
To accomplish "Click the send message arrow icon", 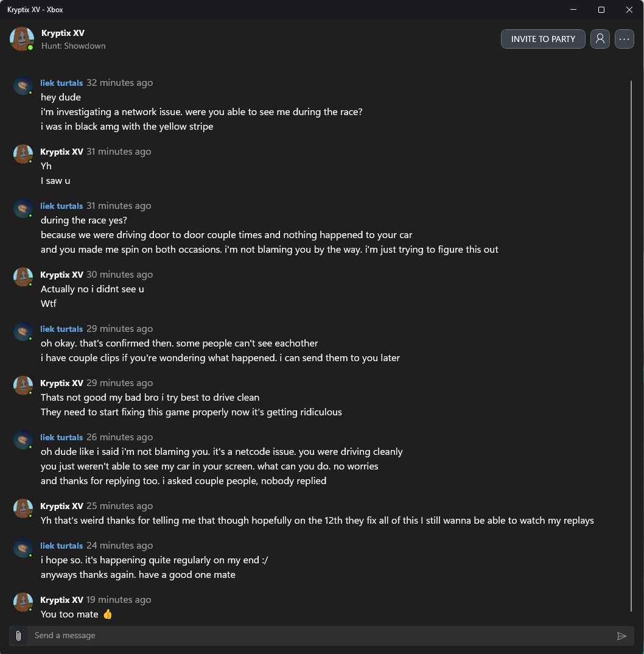I will click(x=621, y=636).
